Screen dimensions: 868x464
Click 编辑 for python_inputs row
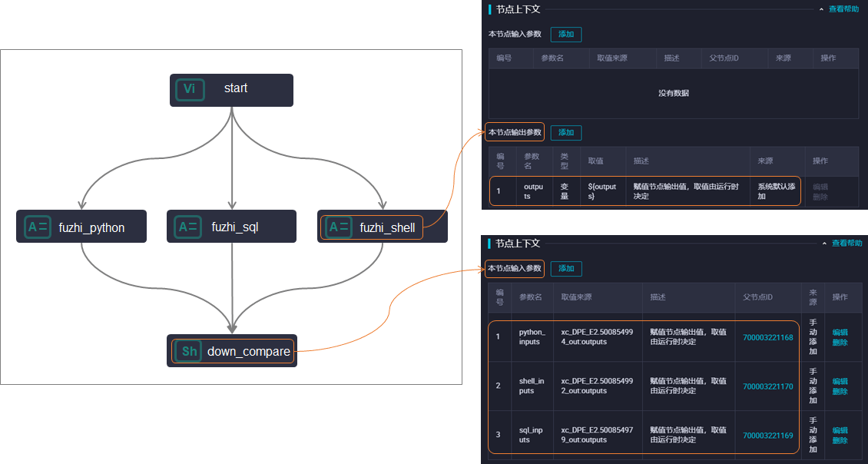click(x=840, y=332)
